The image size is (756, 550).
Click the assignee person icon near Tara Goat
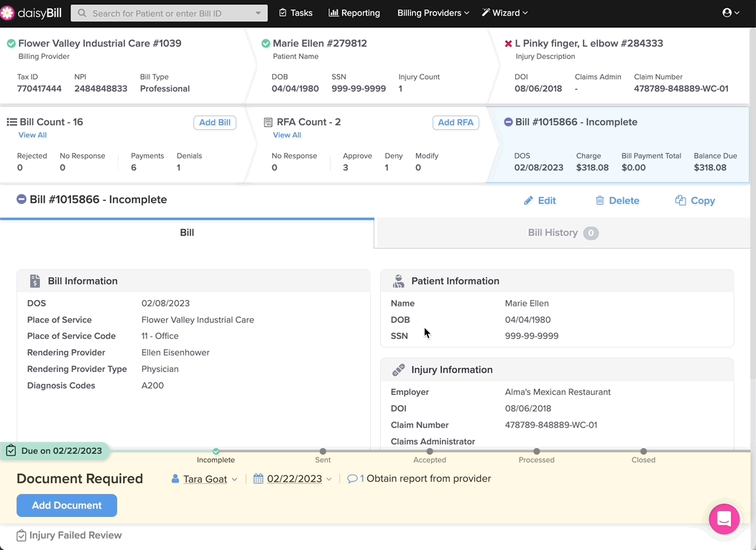point(175,479)
